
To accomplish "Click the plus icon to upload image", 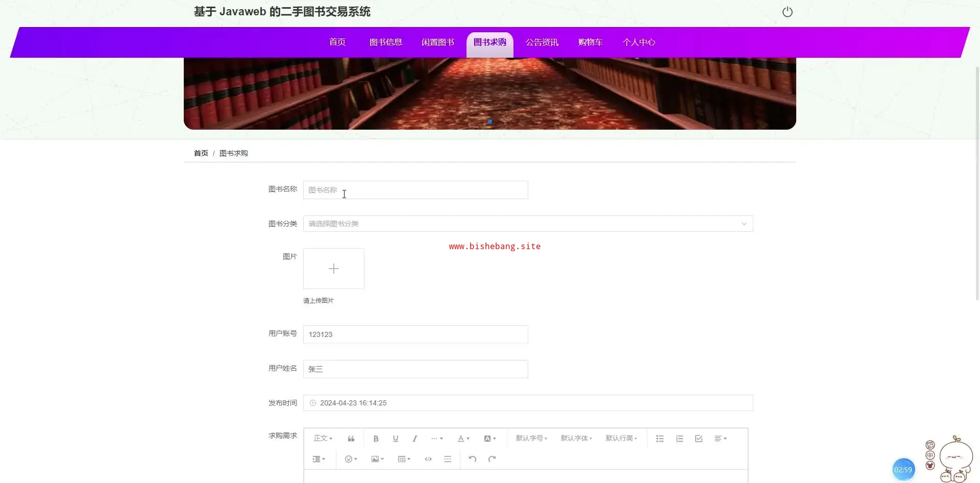I will pos(334,269).
